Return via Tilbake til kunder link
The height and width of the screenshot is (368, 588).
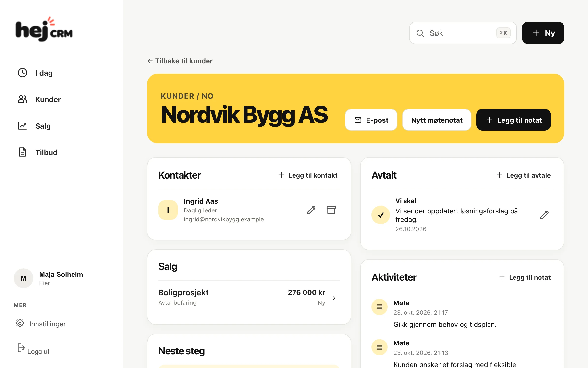coord(180,61)
